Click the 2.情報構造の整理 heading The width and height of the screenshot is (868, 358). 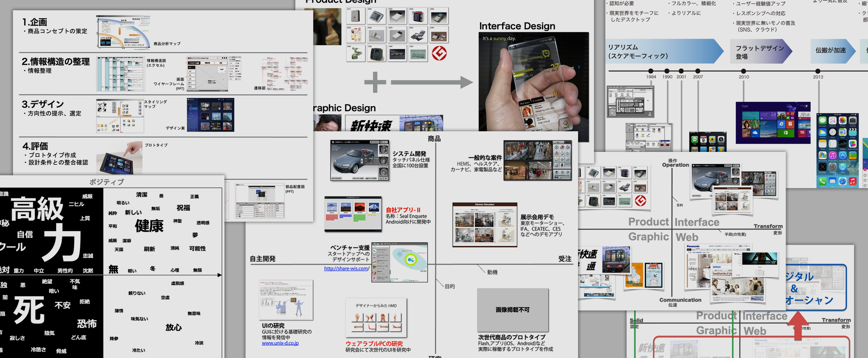click(x=56, y=62)
